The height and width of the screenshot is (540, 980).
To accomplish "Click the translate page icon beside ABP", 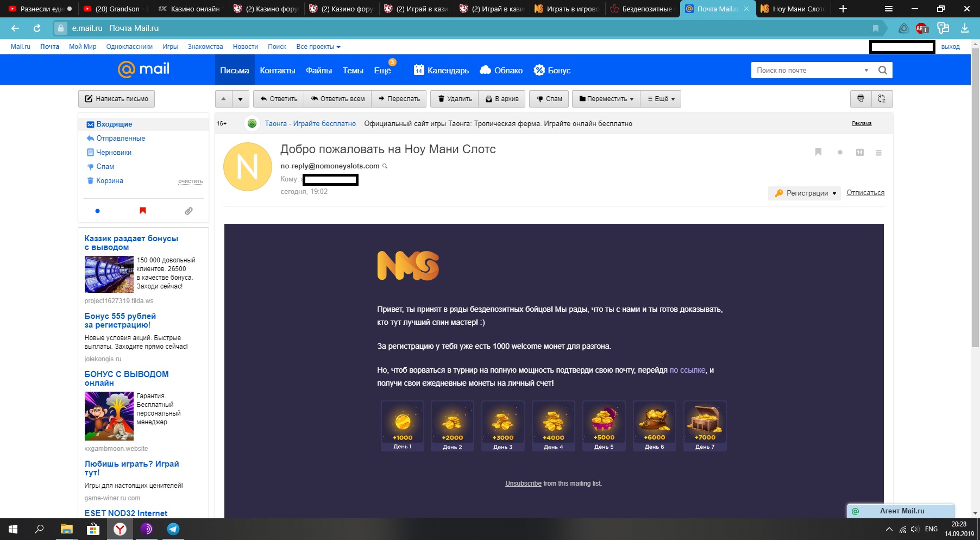I will coord(943,28).
